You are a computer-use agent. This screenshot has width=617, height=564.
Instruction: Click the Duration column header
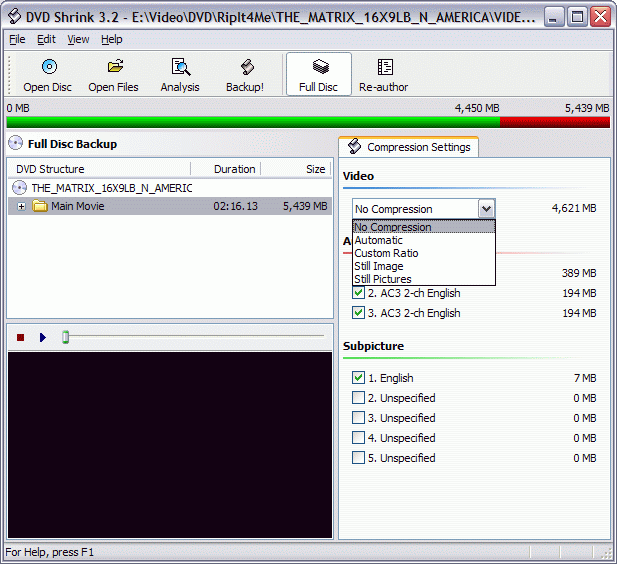pos(234,169)
